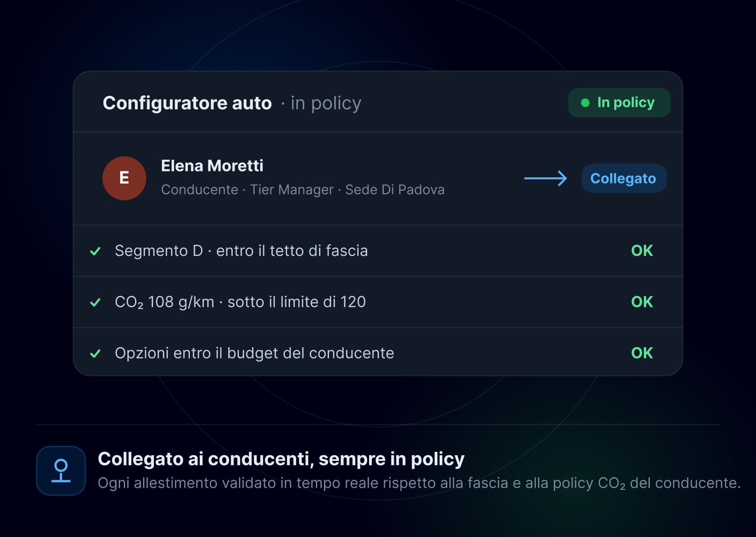Click the pin icon beside Collegato ai conducenti
The height and width of the screenshot is (537, 756).
[x=61, y=470]
